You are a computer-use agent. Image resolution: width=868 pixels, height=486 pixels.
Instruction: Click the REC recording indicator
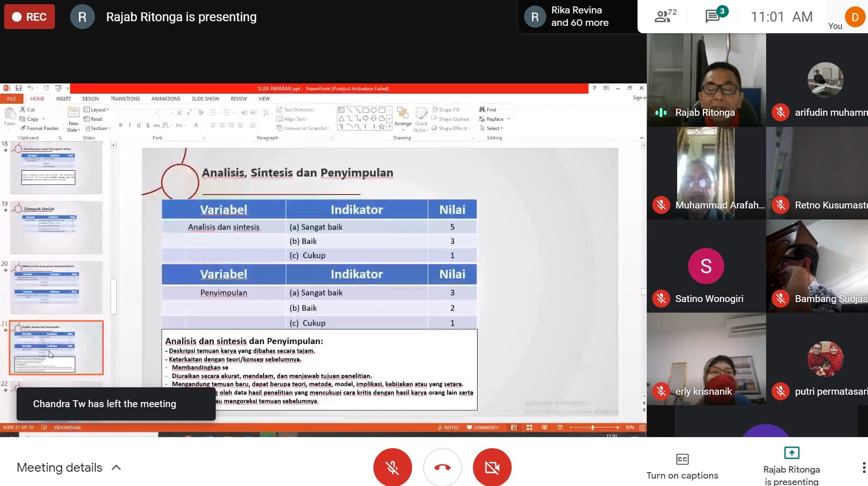pyautogui.click(x=30, y=17)
